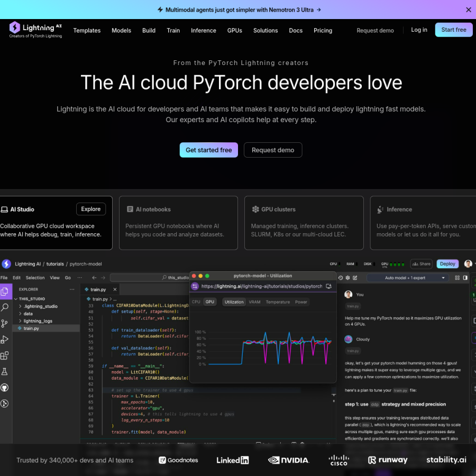Open the Solutions navigation item
Image resolution: width=476 pixels, height=476 pixels.
(x=266, y=30)
